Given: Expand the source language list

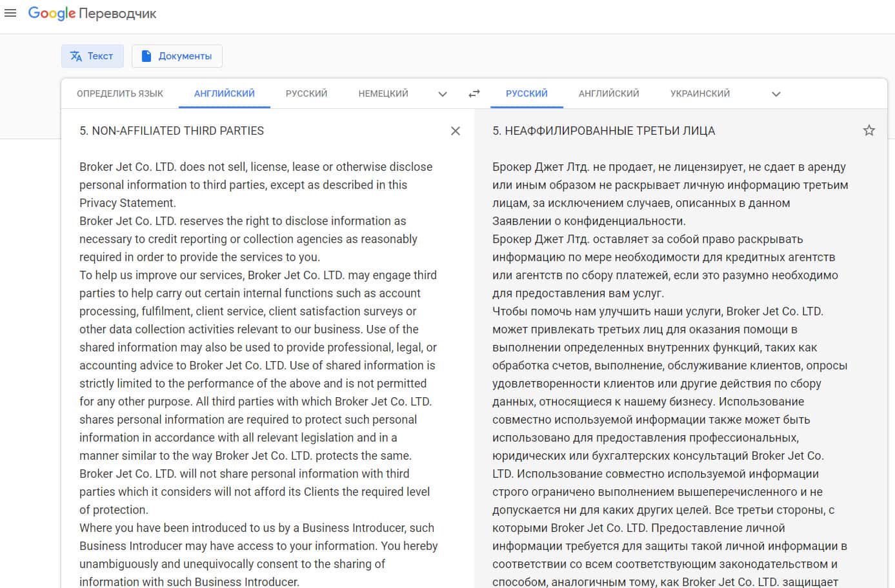Looking at the screenshot, I should click(443, 94).
